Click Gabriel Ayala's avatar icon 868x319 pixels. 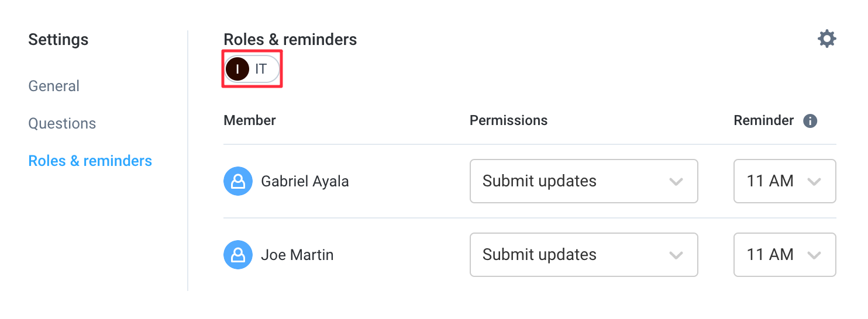238,181
